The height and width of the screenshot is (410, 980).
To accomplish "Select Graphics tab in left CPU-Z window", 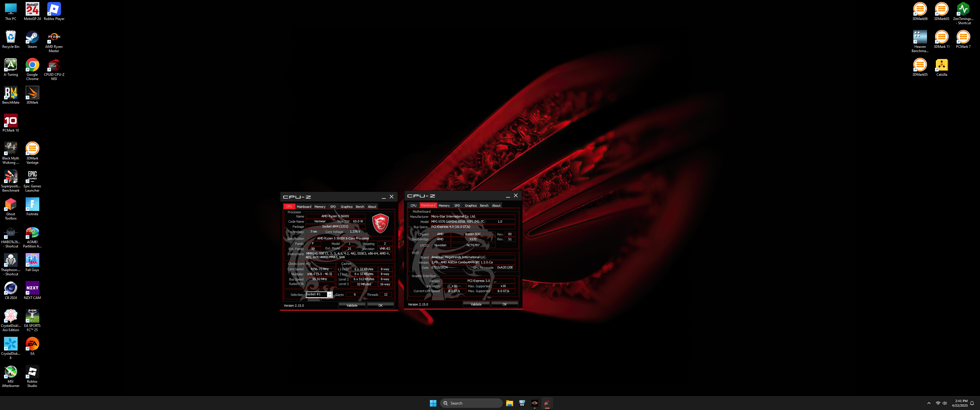I will [346, 206].
